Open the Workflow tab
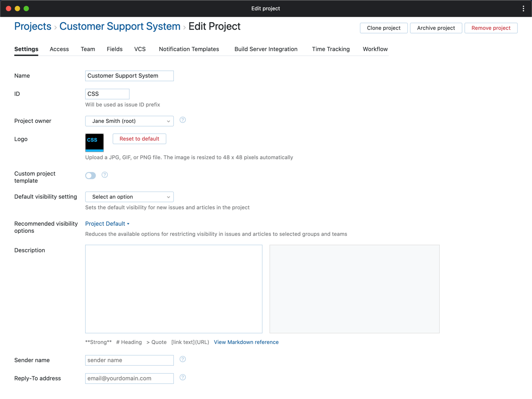 tap(375, 49)
